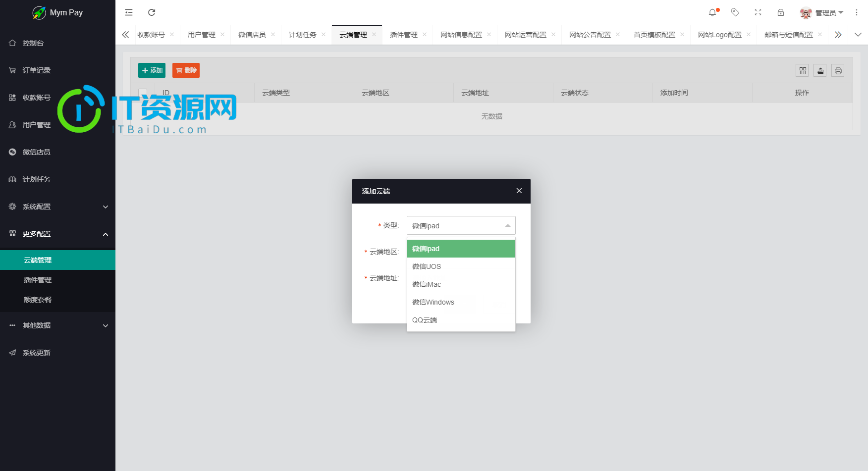The image size is (868, 471).
Task: Open 微信店员 in sidebar
Action: pos(57,152)
